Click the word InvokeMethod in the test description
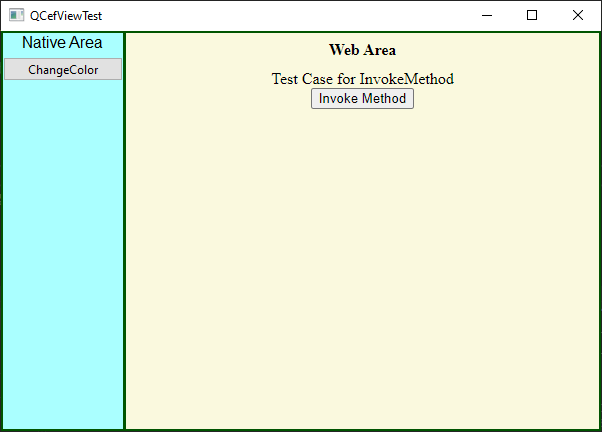 [407, 79]
